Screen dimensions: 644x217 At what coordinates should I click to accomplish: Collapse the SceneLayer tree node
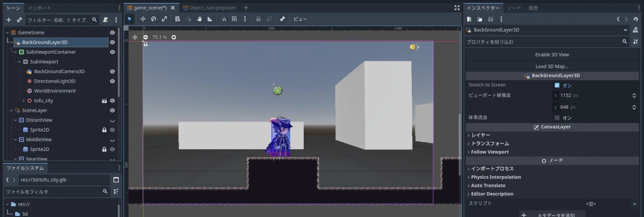point(11,110)
